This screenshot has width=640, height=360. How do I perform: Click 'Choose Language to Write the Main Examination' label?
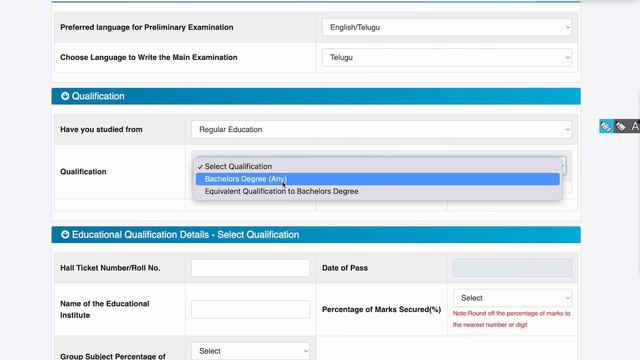coord(149,58)
